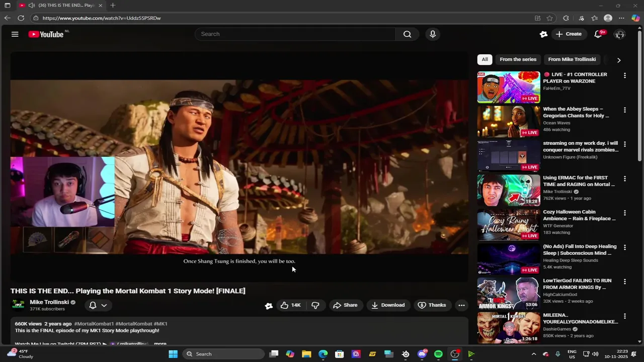Open the #MK1 hashtag link

coord(160,324)
